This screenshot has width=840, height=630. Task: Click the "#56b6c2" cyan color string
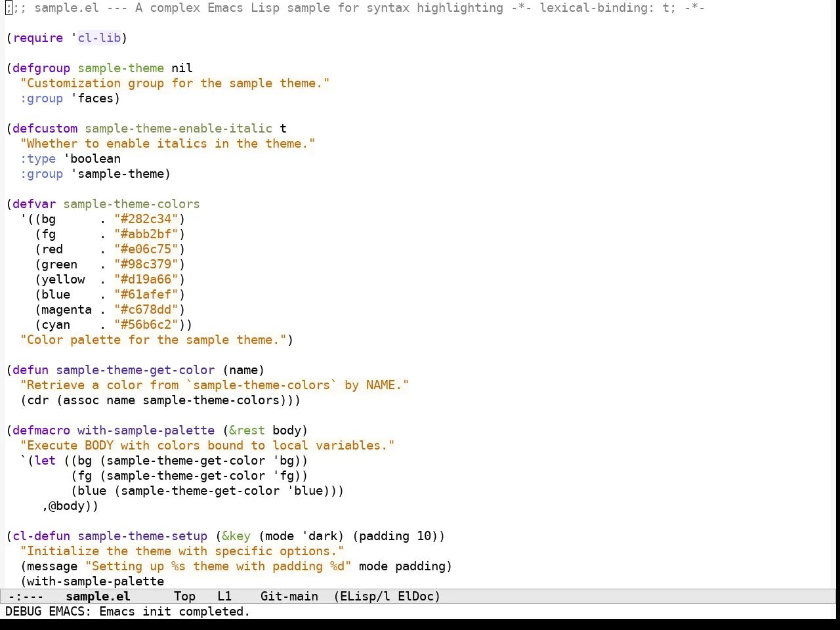click(146, 325)
